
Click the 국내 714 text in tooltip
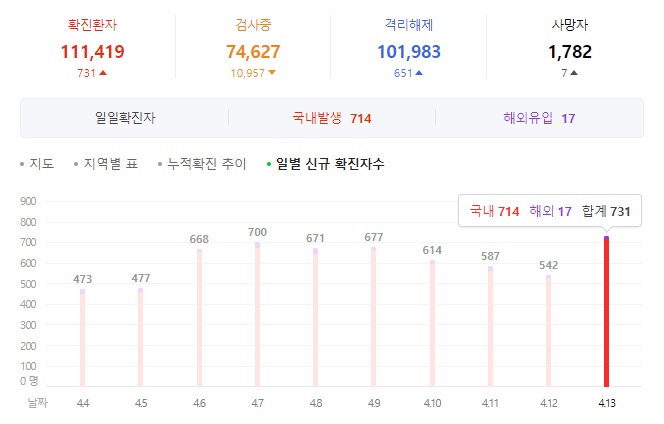495,211
